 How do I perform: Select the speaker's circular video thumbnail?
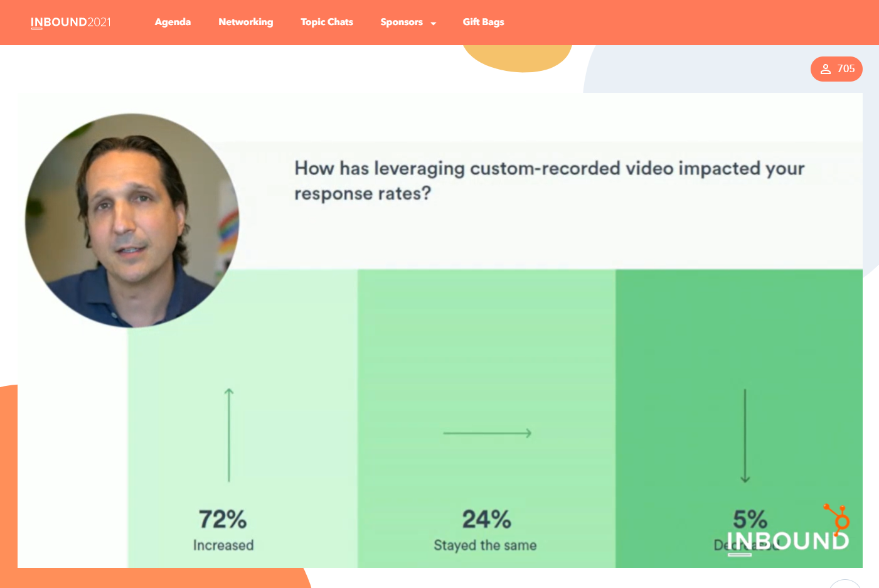point(132,220)
